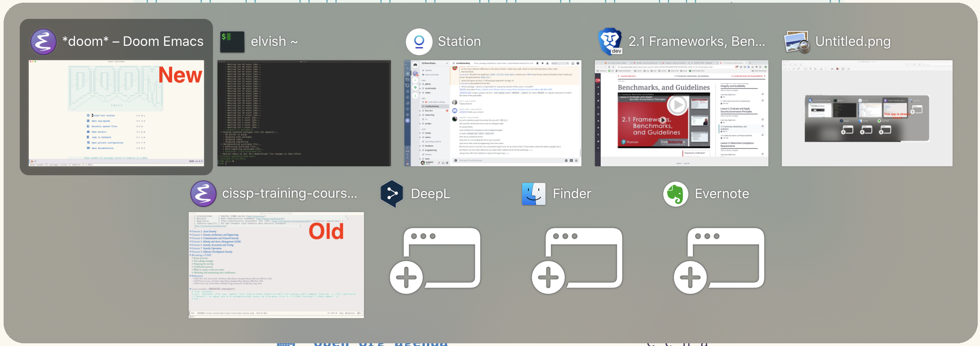
Task: Click the Emacs icon for cissp-training-course
Action: (x=203, y=194)
